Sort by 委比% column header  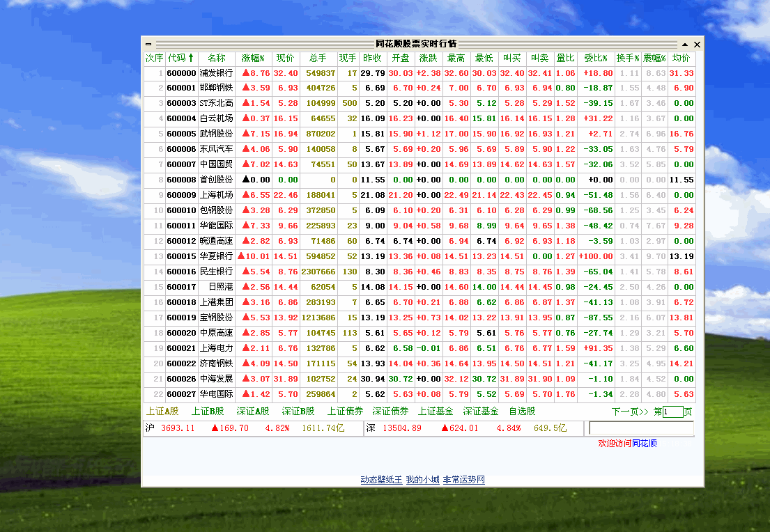(596, 58)
